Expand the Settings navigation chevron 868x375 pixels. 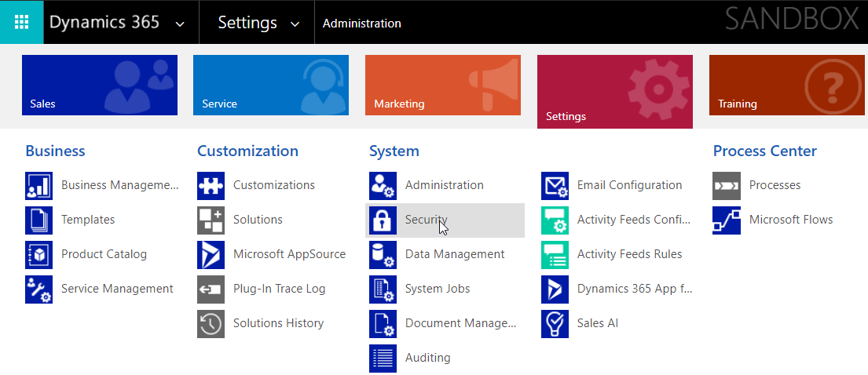[295, 24]
